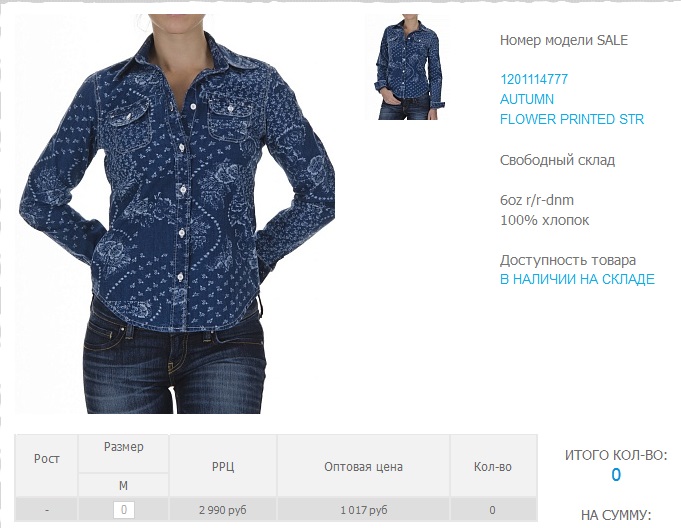681x528 pixels.
Task: Click the 1 017 руб wholesale price
Action: [364, 510]
